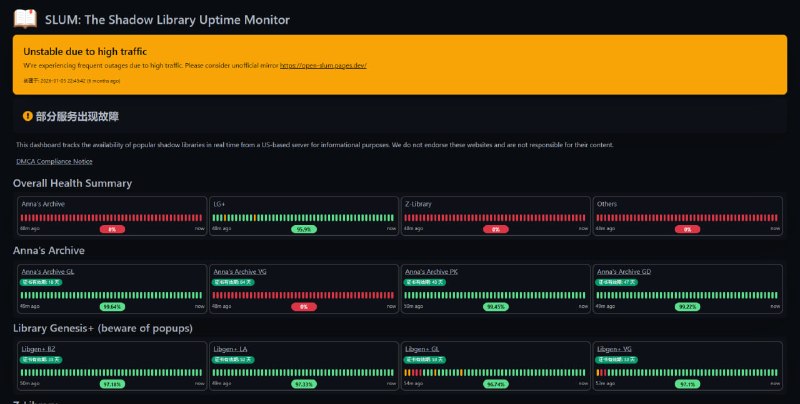The width and height of the screenshot is (800, 404).
Task: Click the 97.33% pill for Libgen+ LA
Action: [304, 384]
